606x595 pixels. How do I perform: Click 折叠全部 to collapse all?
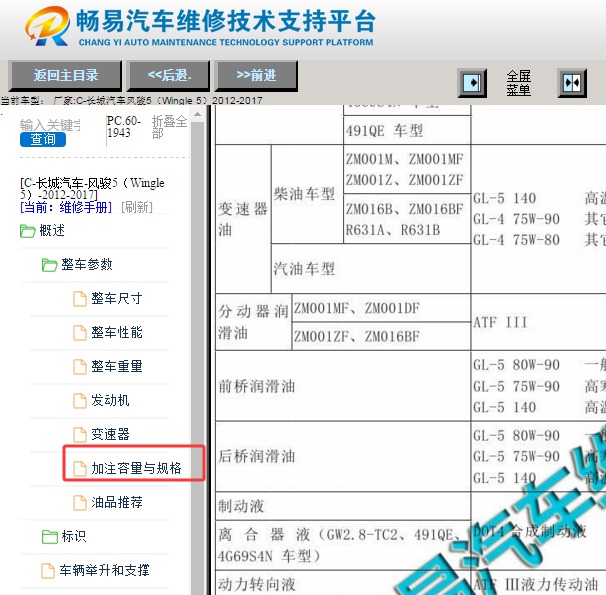point(169,127)
